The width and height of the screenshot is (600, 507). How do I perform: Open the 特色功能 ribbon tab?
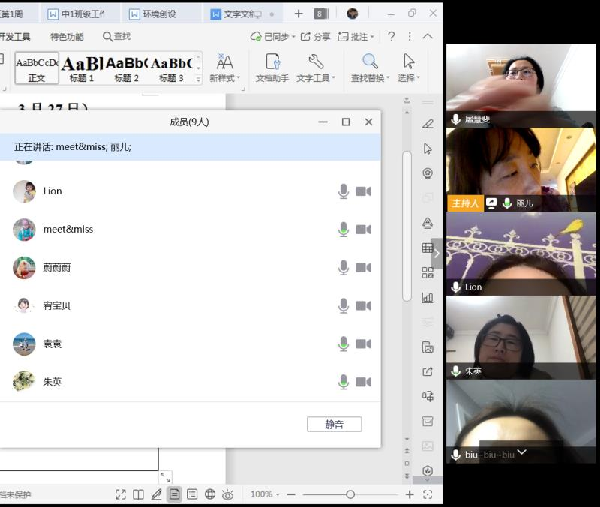[x=67, y=37]
